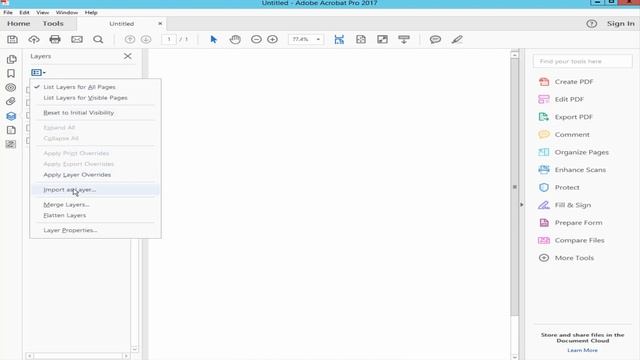Click the fit width scrolling icon
Screen dimensions: 640x360
pos(339,39)
